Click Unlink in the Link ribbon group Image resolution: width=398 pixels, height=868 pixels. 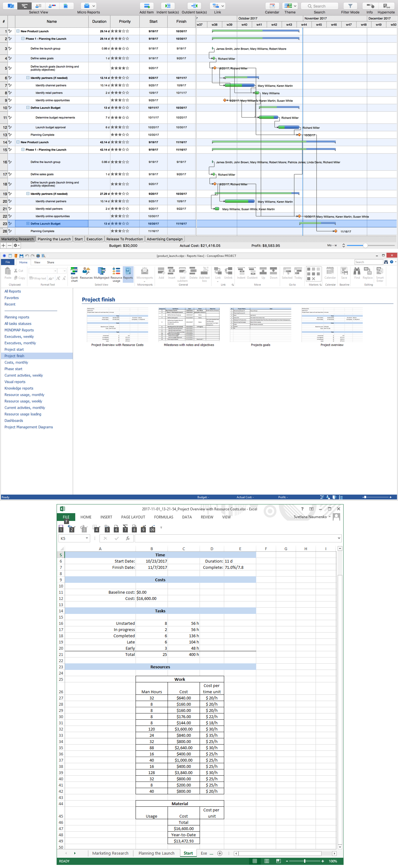click(228, 273)
